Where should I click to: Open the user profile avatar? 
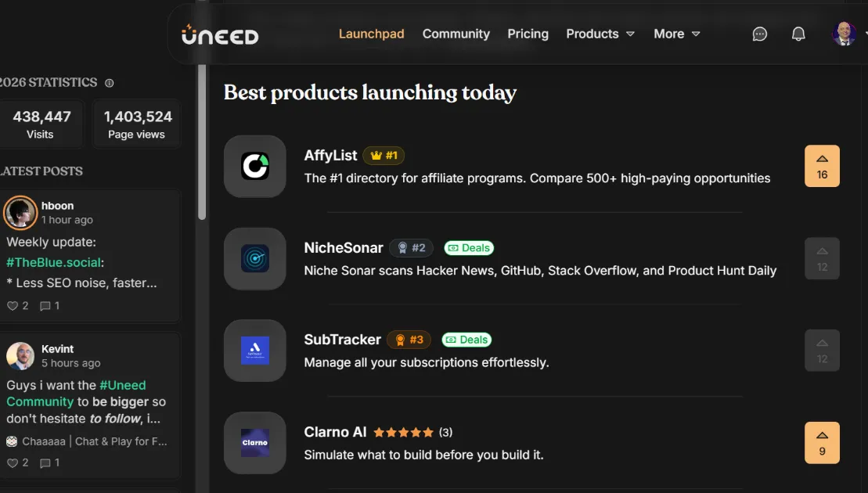tap(844, 34)
